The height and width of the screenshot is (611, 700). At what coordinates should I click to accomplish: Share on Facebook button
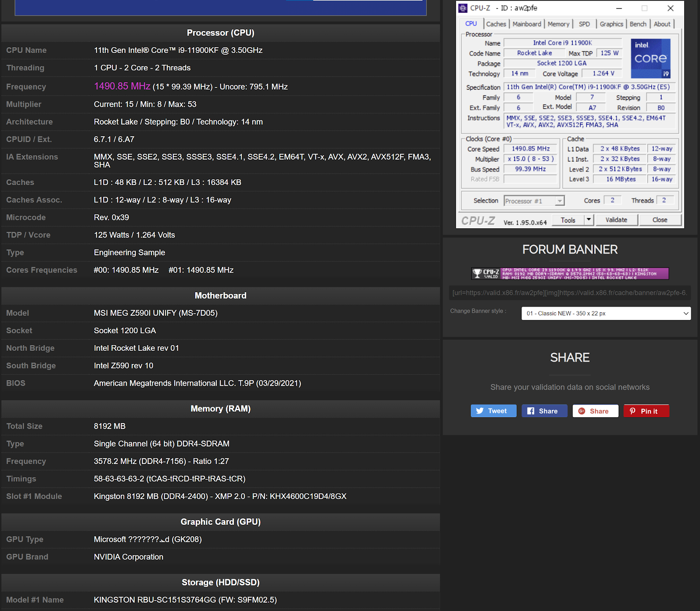pyautogui.click(x=544, y=411)
